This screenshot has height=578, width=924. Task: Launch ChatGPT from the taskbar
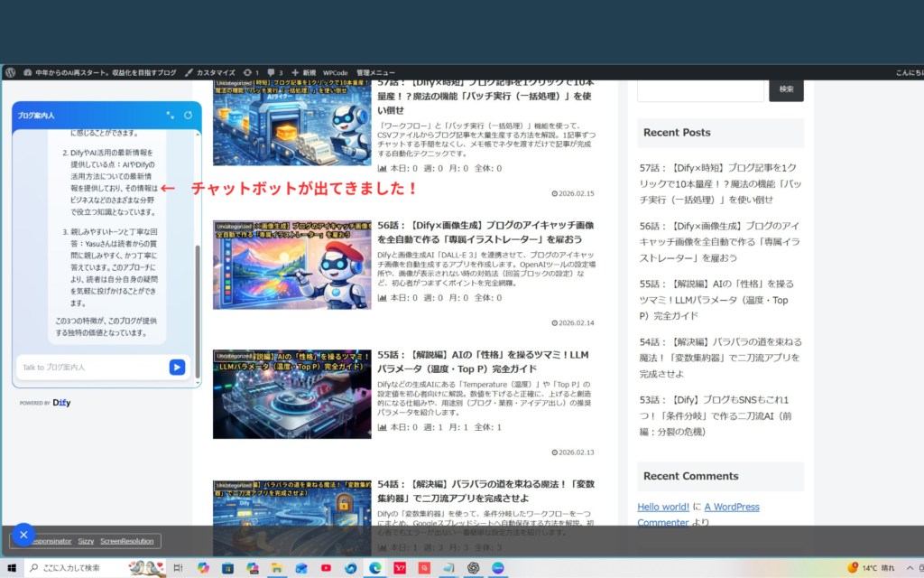[x=472, y=567]
